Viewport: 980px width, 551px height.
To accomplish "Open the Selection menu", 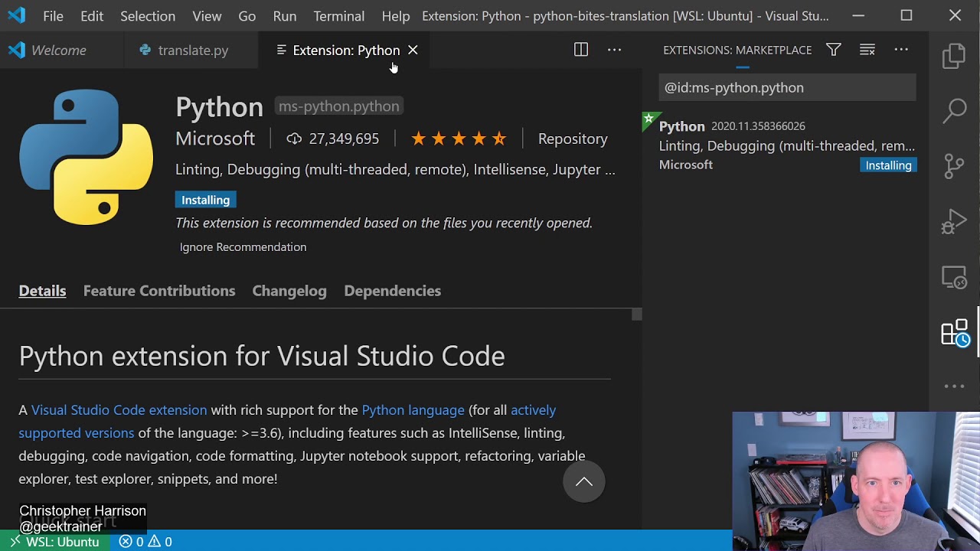I will tap(148, 16).
